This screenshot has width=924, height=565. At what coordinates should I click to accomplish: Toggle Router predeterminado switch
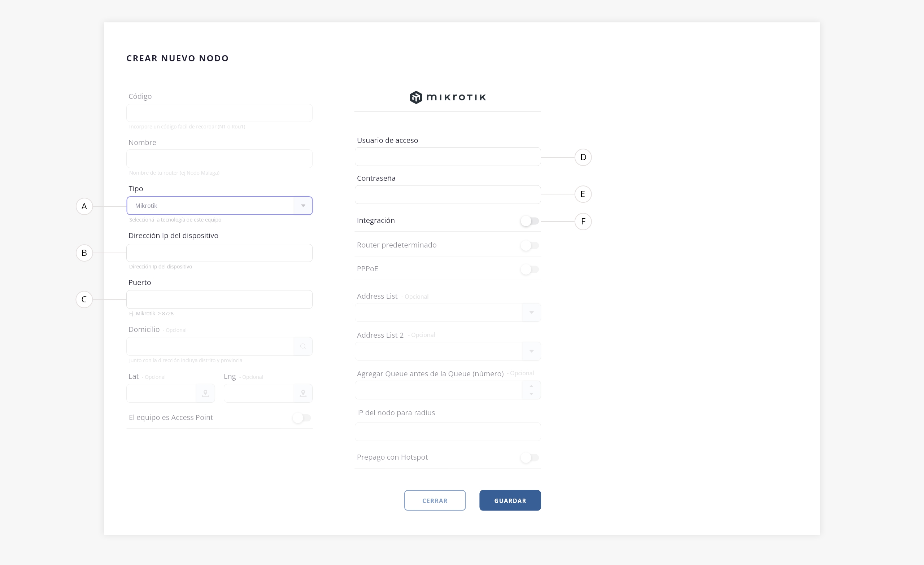click(x=529, y=246)
